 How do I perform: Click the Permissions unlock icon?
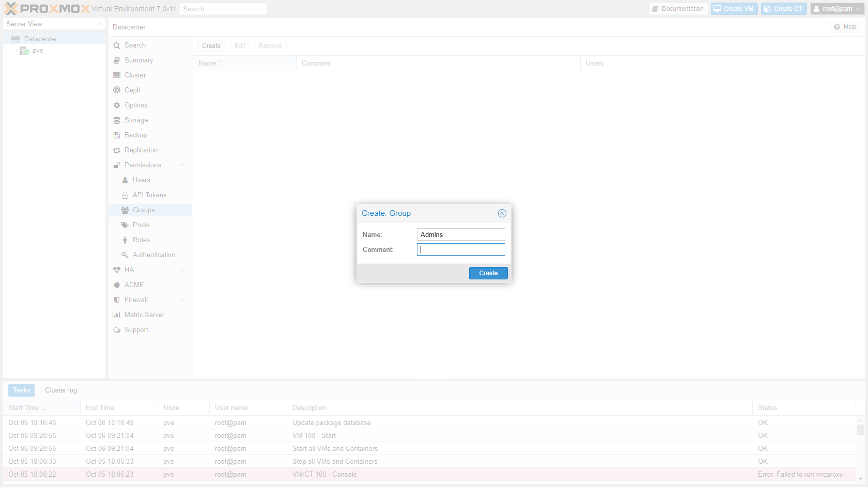click(117, 165)
